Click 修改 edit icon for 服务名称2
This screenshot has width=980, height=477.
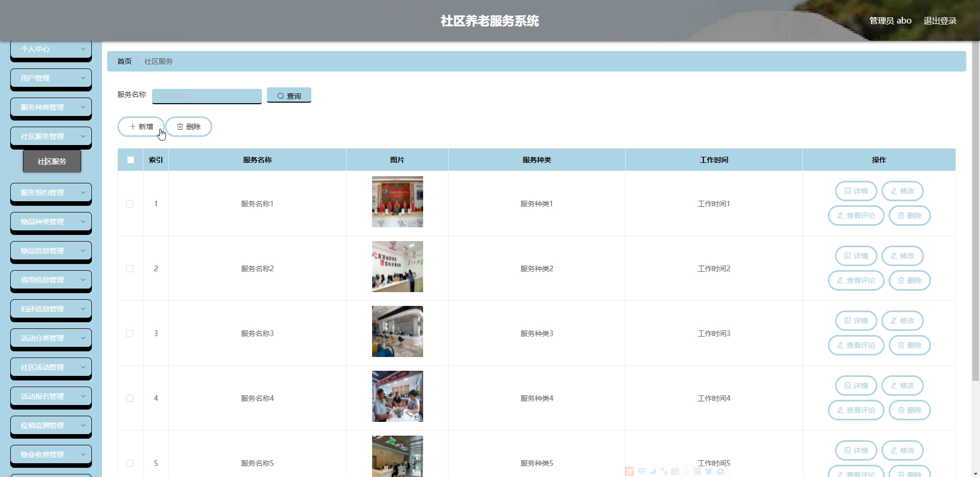(x=902, y=256)
